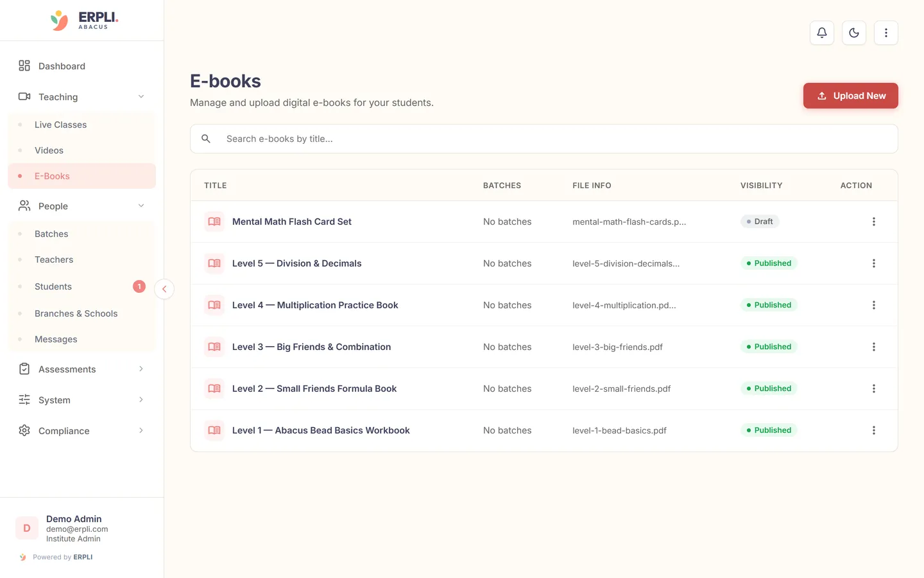Expand the System section chevron
924x578 pixels.
point(141,399)
